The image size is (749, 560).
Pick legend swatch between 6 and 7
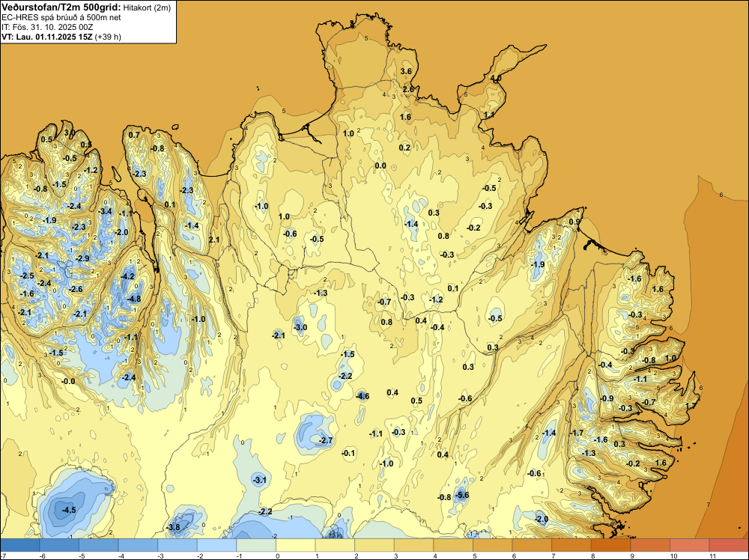532,545
